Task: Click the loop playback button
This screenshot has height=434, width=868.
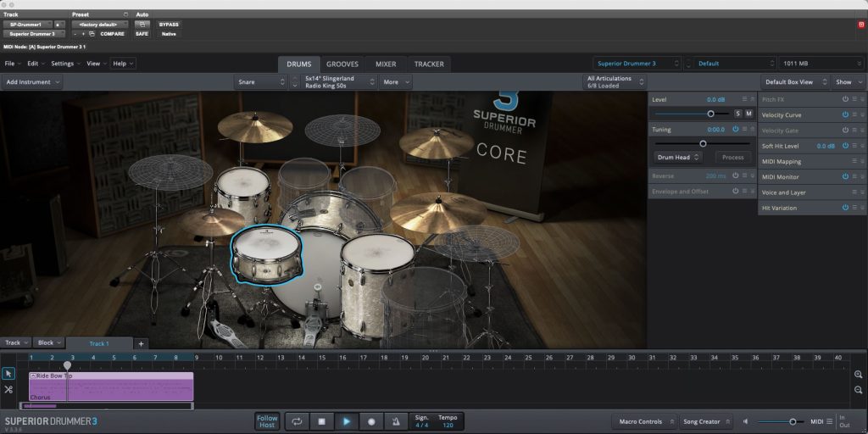Action: (298, 421)
